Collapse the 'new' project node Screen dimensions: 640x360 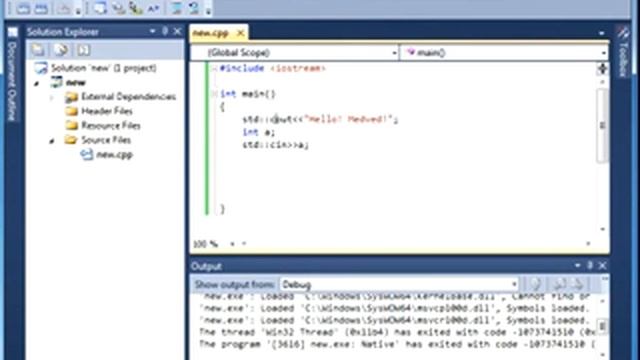click(x=37, y=84)
